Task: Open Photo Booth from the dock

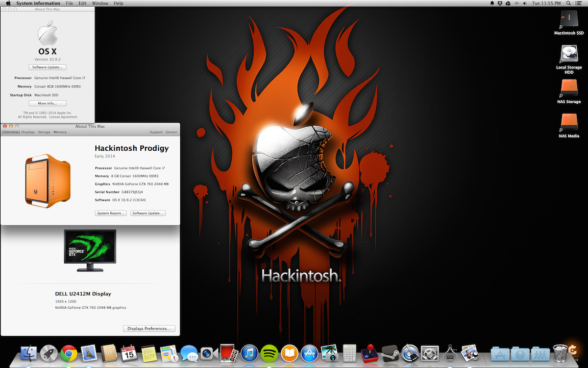Action: pos(229,353)
